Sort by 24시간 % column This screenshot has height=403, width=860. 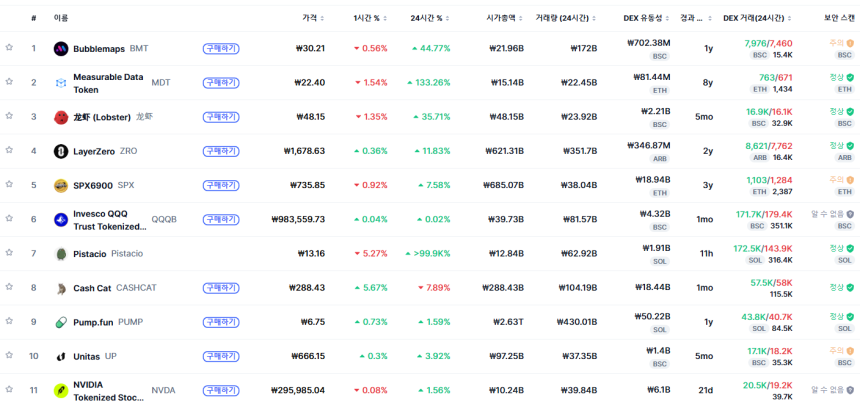430,18
